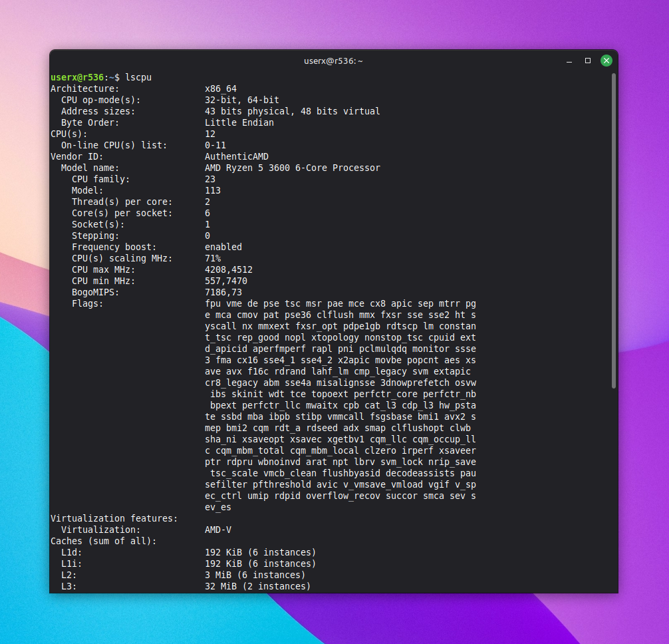Click the CPU min MHz value '557,7470'
The image size is (669, 644).
tap(226, 281)
